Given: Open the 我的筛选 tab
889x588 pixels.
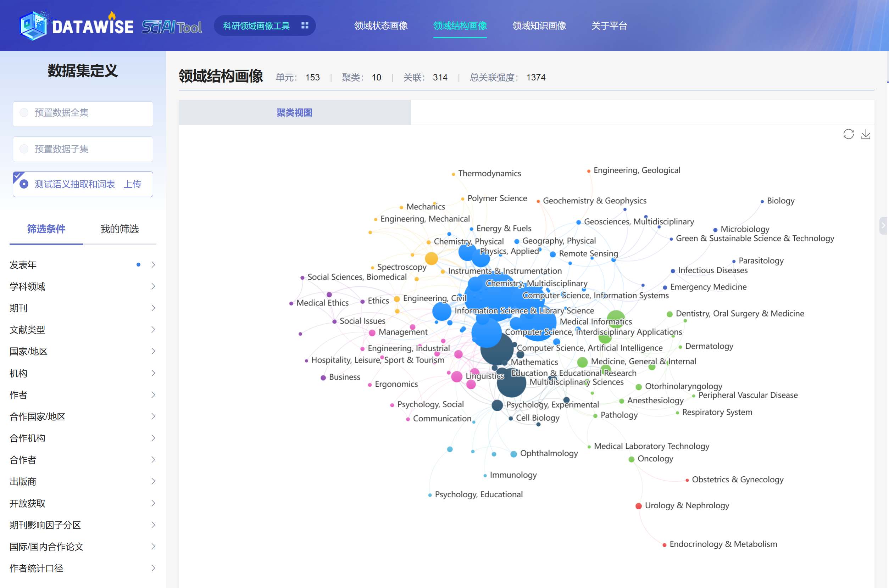Looking at the screenshot, I should (119, 229).
